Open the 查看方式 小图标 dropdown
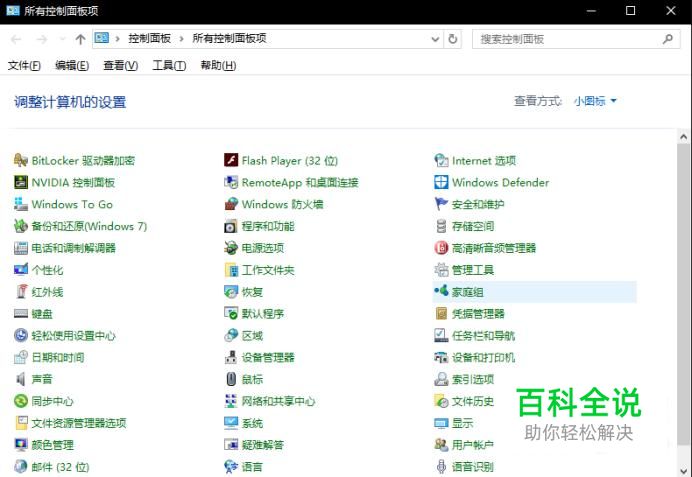Image resolution: width=692 pixels, height=477 pixels. (x=594, y=101)
